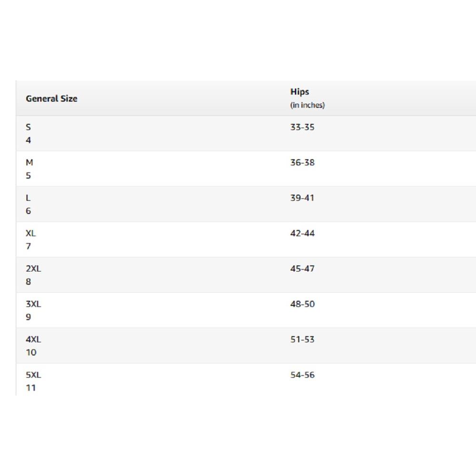Viewport: 476px width, 476px height.
Task: Click the Hips column header
Action: pos(299,92)
